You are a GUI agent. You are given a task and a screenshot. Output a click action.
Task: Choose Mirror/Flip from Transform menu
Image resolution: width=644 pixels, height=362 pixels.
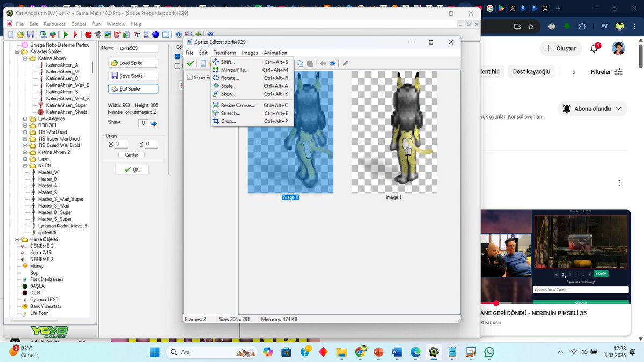(x=252, y=70)
